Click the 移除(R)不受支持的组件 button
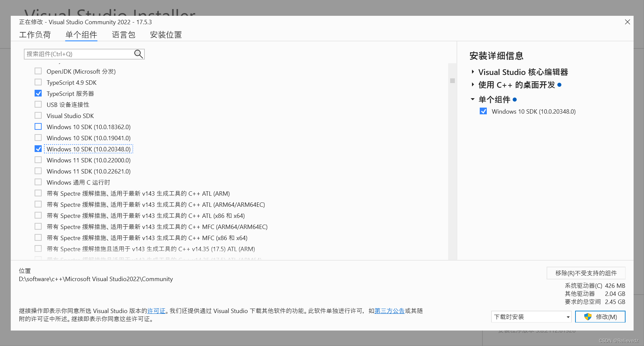The image size is (644, 346). pyautogui.click(x=586, y=273)
